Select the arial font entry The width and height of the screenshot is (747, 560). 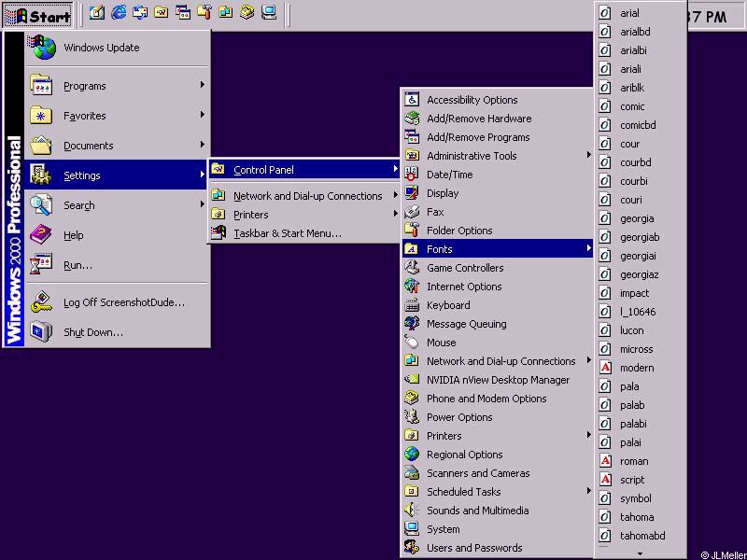click(641, 13)
